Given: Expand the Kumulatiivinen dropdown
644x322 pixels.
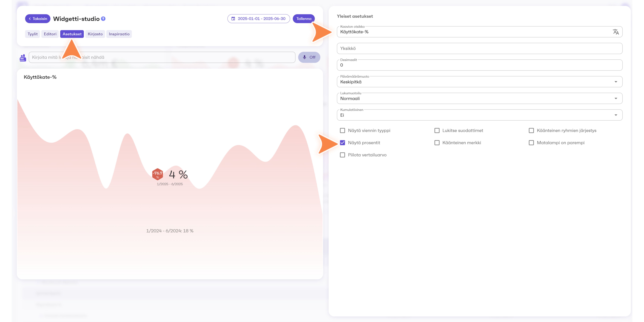Looking at the screenshot, I should (479, 115).
